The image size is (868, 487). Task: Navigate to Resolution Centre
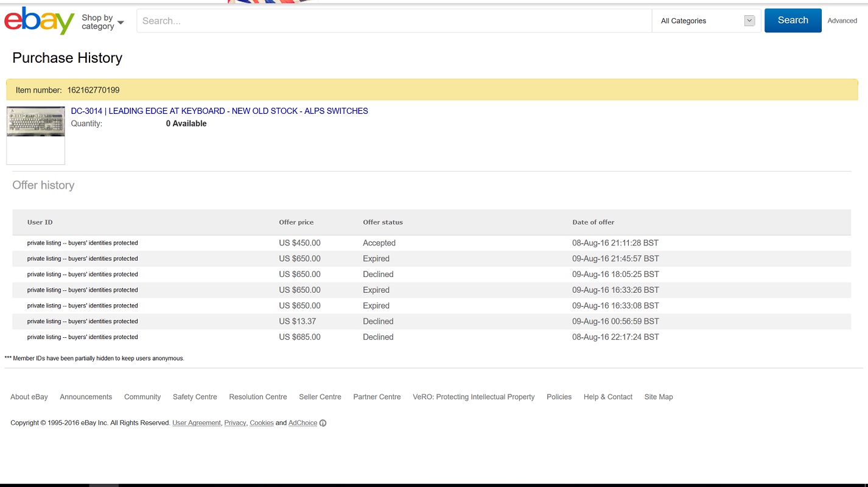[258, 397]
